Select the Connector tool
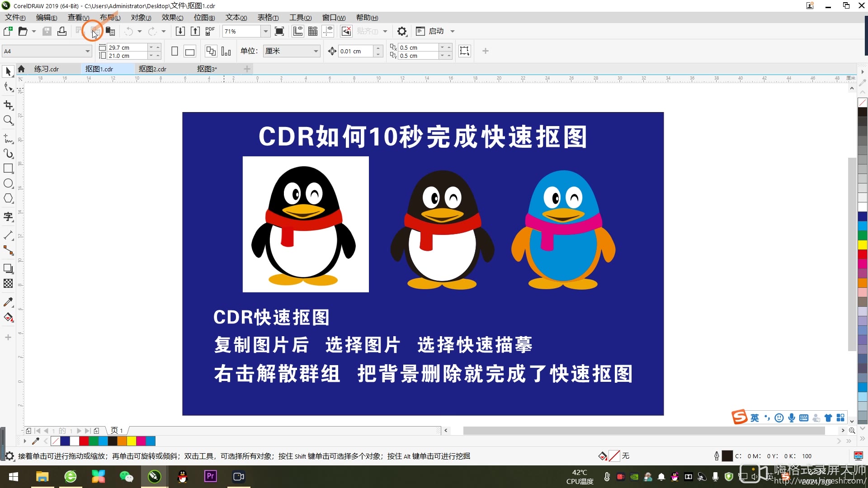Screen dimensions: 868x488 8,250
